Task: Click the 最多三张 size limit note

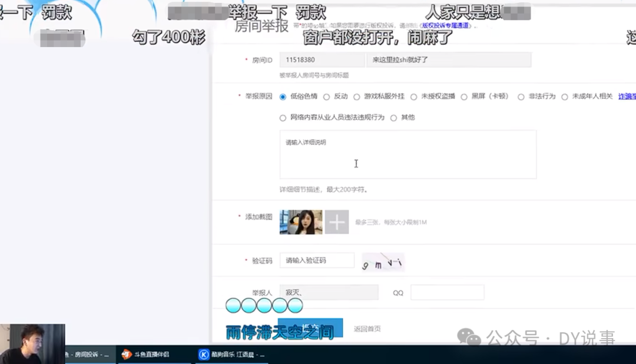Action: click(x=391, y=223)
